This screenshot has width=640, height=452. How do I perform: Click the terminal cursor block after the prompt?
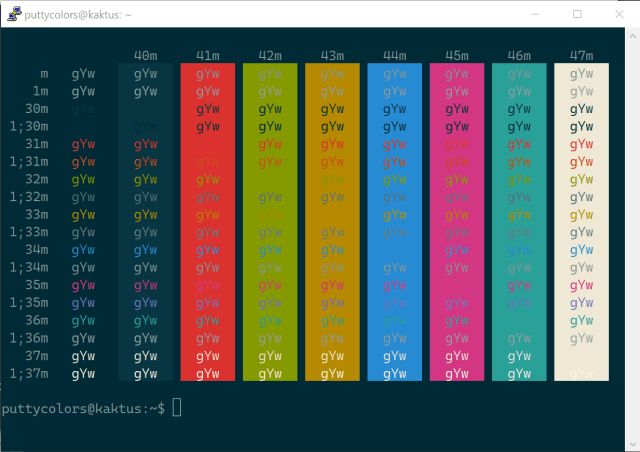(177, 408)
